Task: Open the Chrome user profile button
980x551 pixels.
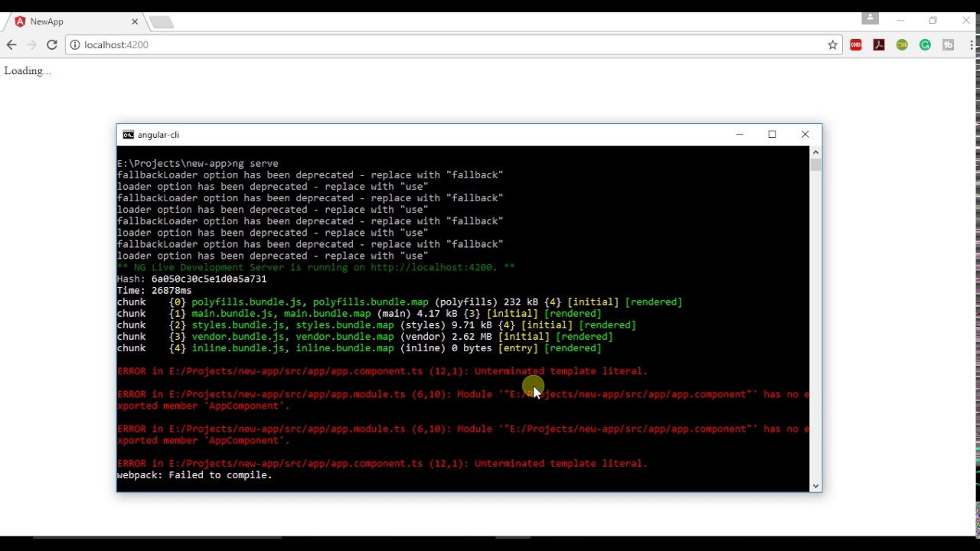Action: 870,18
